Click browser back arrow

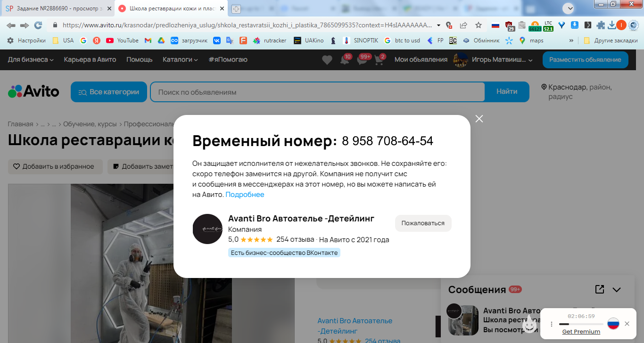coord(11,25)
